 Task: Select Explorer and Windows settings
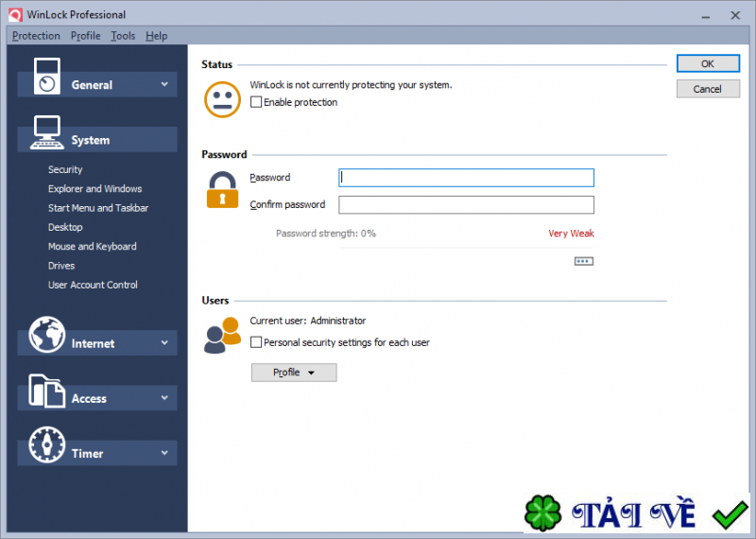[95, 189]
